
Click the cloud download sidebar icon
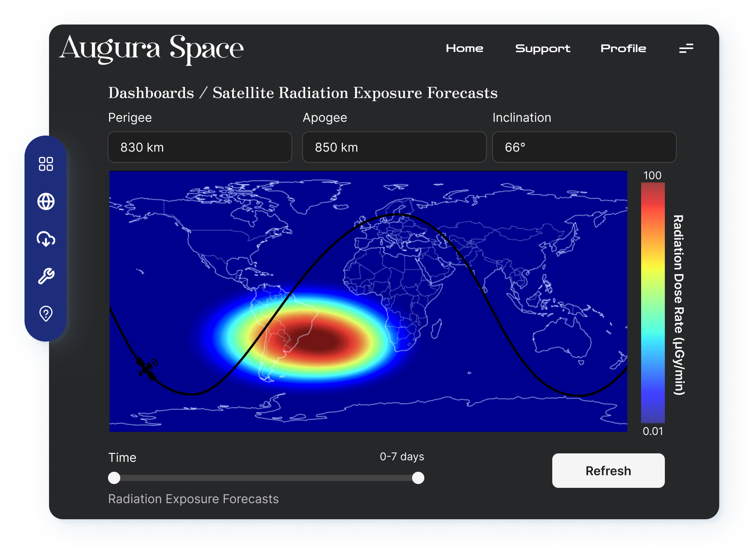coord(46,239)
